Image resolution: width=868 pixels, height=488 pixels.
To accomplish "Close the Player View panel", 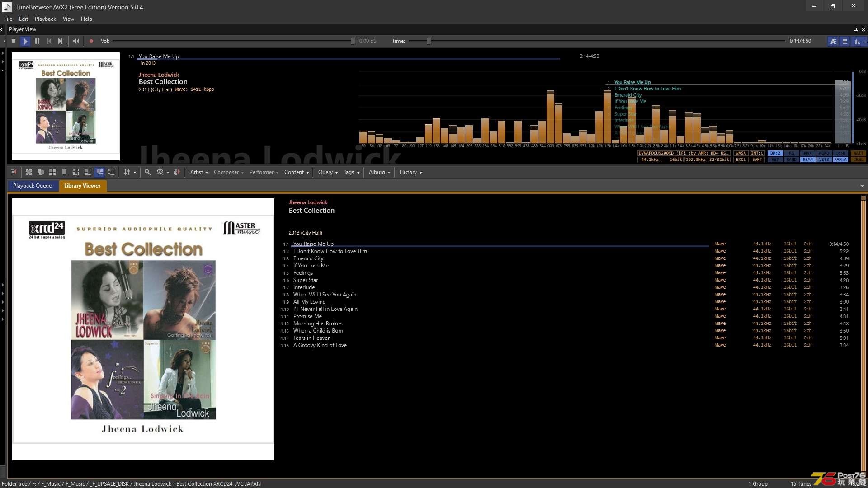I will point(863,29).
